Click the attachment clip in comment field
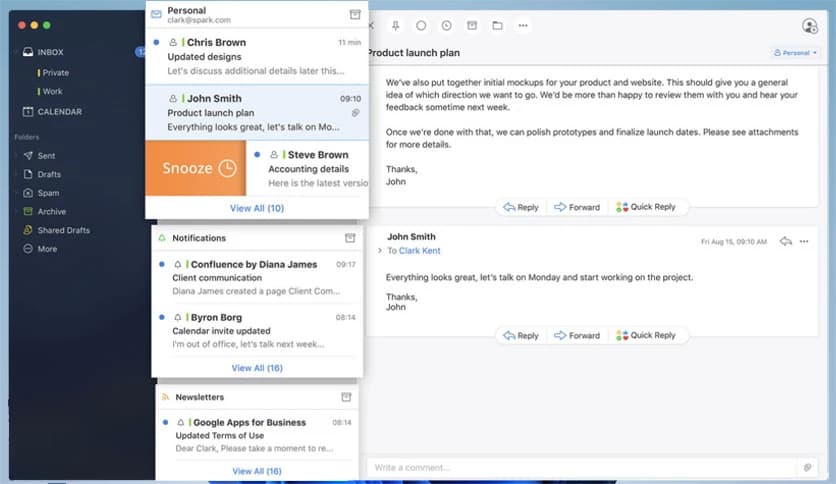 pos(807,467)
